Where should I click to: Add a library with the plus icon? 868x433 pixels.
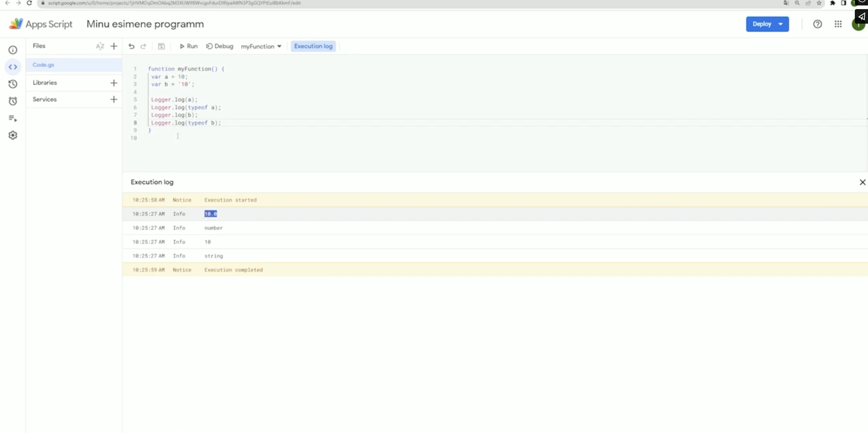click(114, 83)
